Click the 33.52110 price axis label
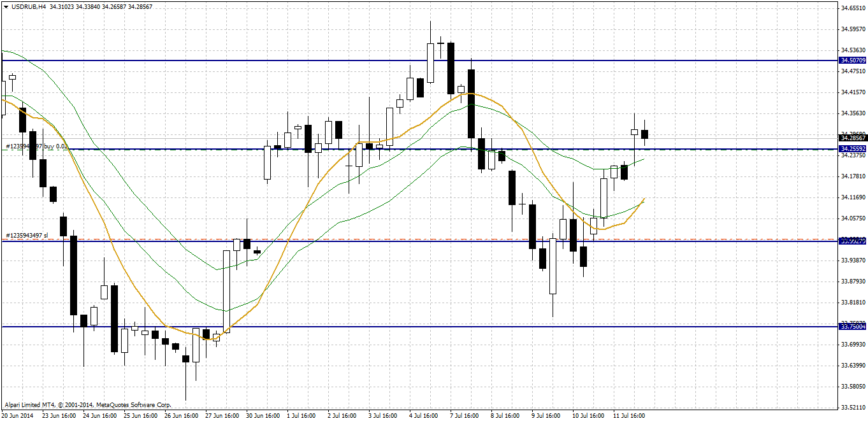The height and width of the screenshot is (421, 868). pyautogui.click(x=853, y=408)
